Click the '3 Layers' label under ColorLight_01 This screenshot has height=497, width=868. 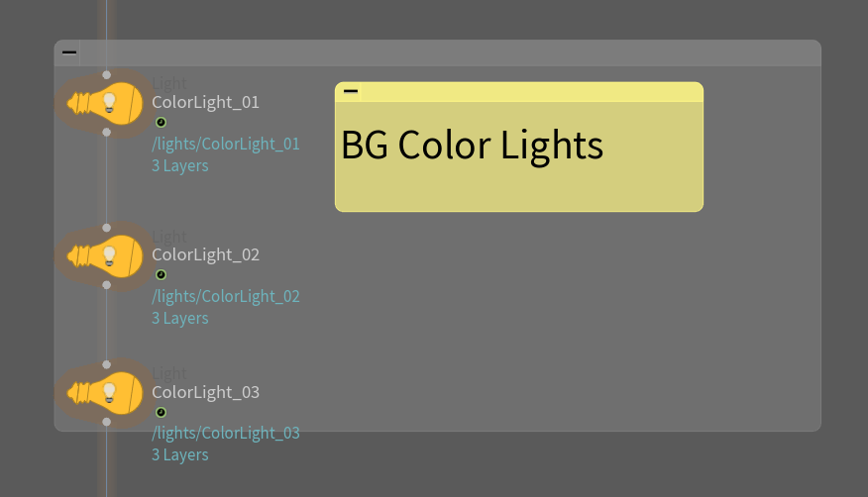click(179, 165)
